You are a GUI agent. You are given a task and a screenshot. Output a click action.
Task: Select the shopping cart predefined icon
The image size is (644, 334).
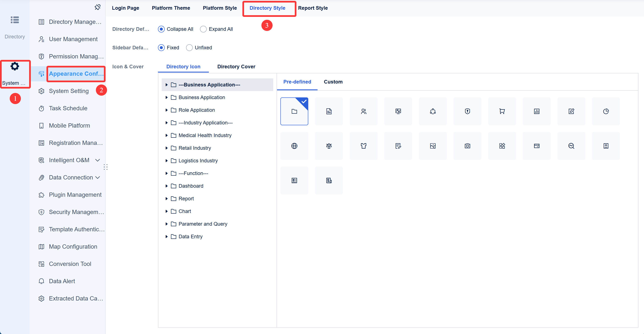[502, 111]
